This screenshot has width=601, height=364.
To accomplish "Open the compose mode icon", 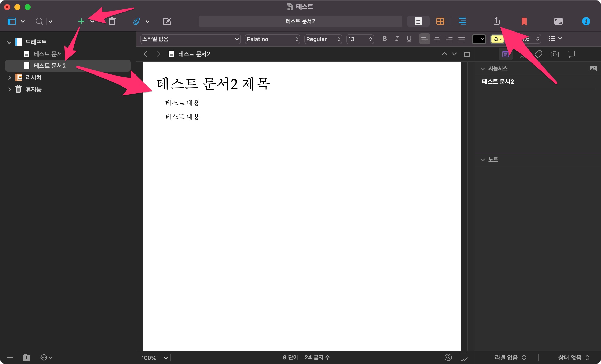I will pyautogui.click(x=558, y=21).
